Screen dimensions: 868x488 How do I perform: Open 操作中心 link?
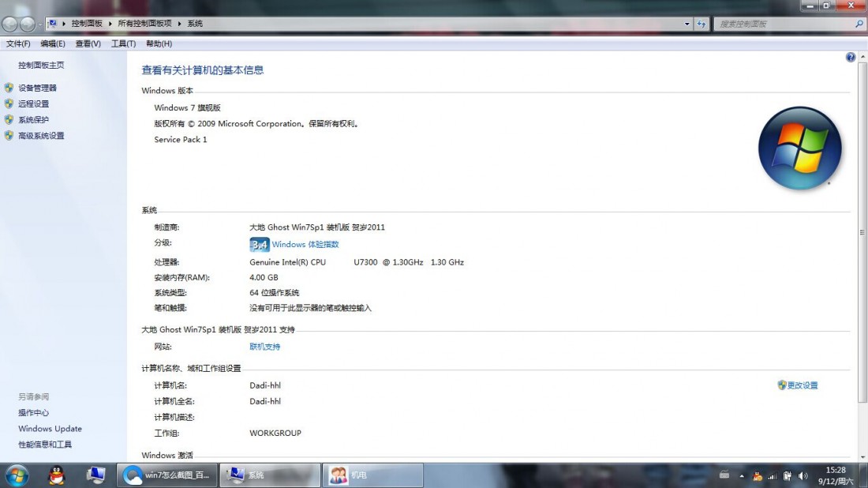tap(33, 413)
